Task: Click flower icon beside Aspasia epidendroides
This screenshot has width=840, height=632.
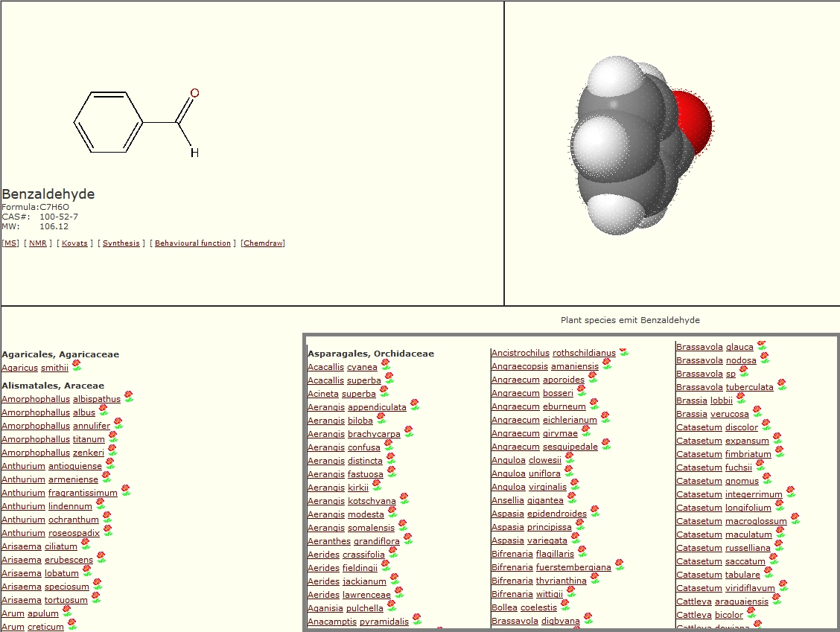Action: [595, 511]
